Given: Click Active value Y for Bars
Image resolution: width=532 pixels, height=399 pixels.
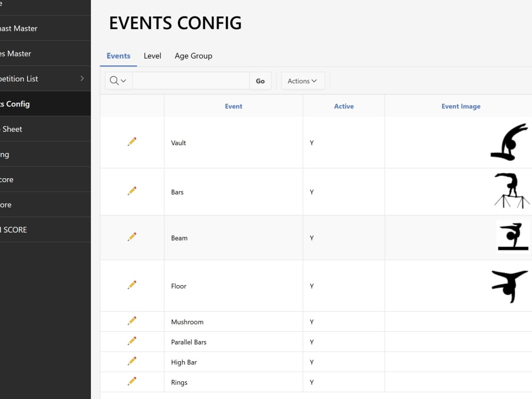Looking at the screenshot, I should coord(312,192).
